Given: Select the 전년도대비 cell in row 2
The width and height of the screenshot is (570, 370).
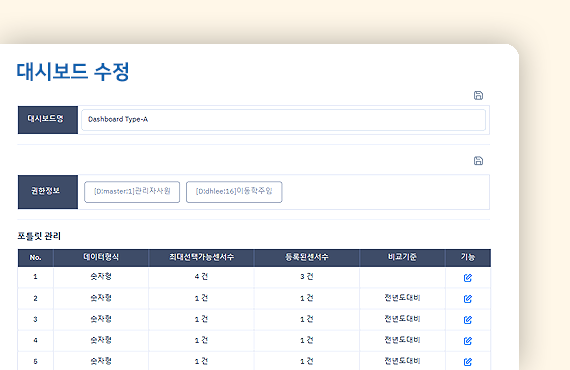Looking at the screenshot, I should [402, 298].
